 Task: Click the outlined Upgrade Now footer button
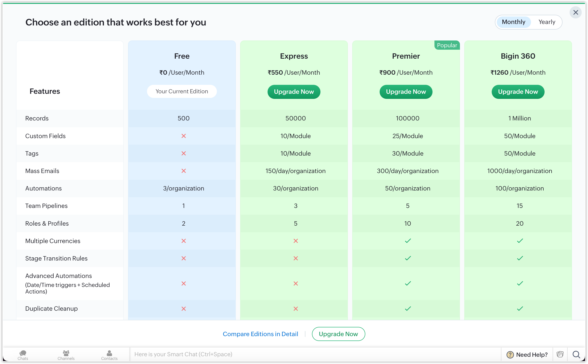338,334
